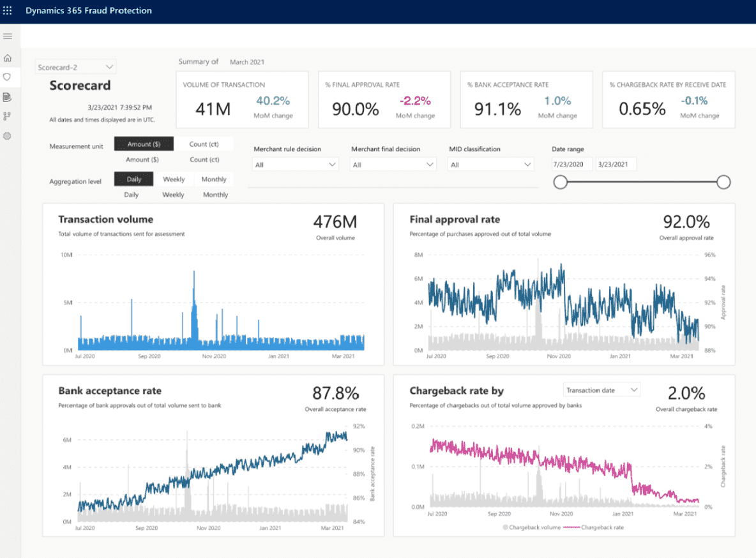Click the Transaction volume chart title
Screen dimensions: 756x558
[x=105, y=220]
